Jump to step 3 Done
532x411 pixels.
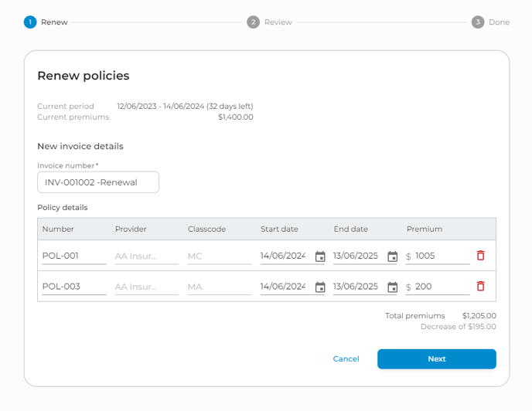478,22
